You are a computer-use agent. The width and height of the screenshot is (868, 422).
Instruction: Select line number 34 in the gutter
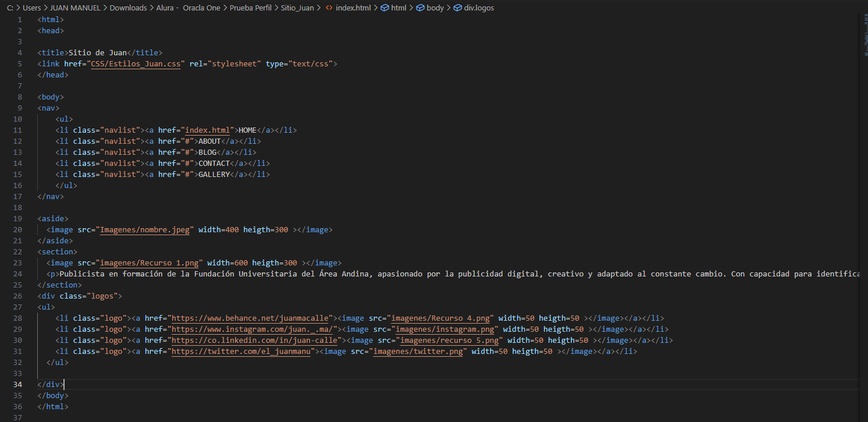(x=17, y=384)
